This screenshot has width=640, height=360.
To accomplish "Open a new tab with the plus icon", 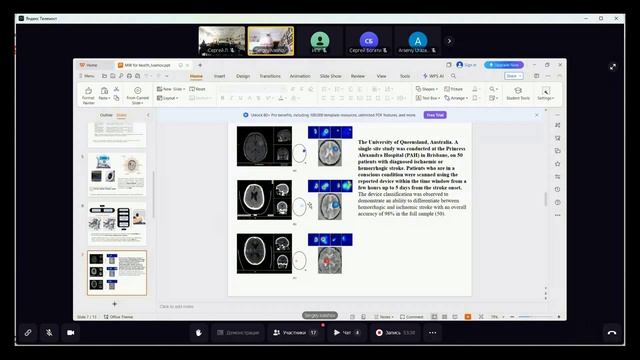I will pos(200,65).
